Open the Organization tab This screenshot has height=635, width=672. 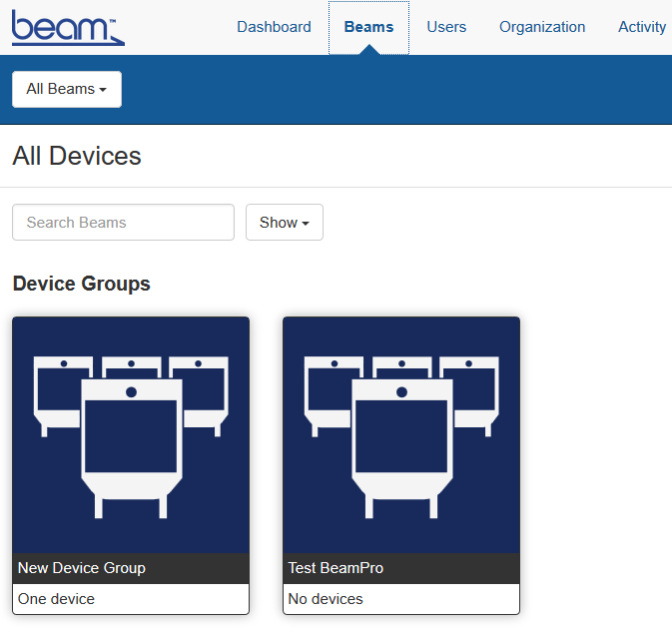click(542, 27)
